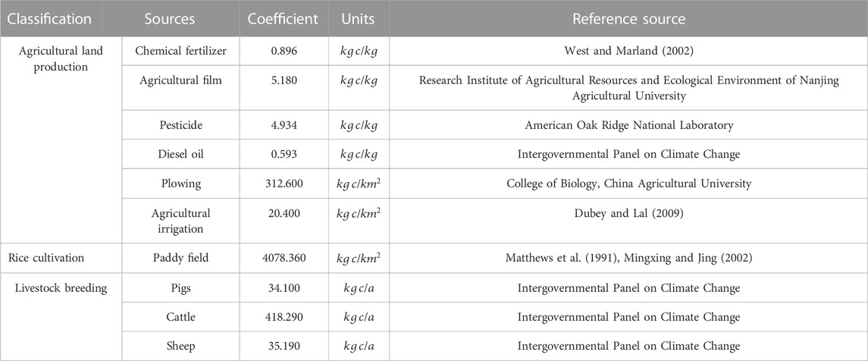Click the Coefficient column header

coord(283,19)
